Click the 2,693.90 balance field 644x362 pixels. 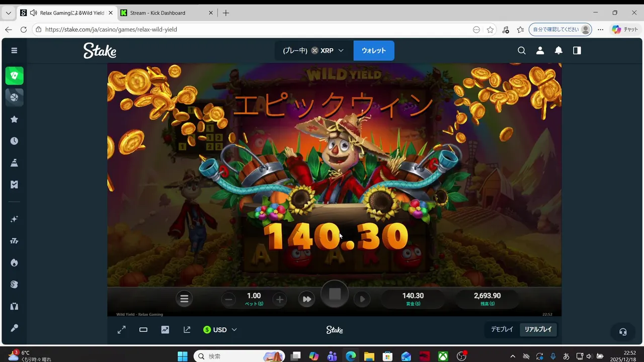click(x=487, y=299)
